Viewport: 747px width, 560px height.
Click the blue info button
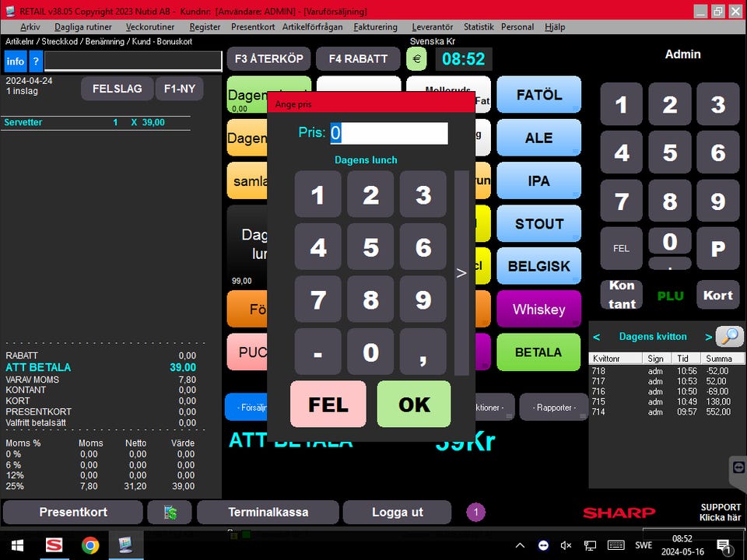(16, 61)
